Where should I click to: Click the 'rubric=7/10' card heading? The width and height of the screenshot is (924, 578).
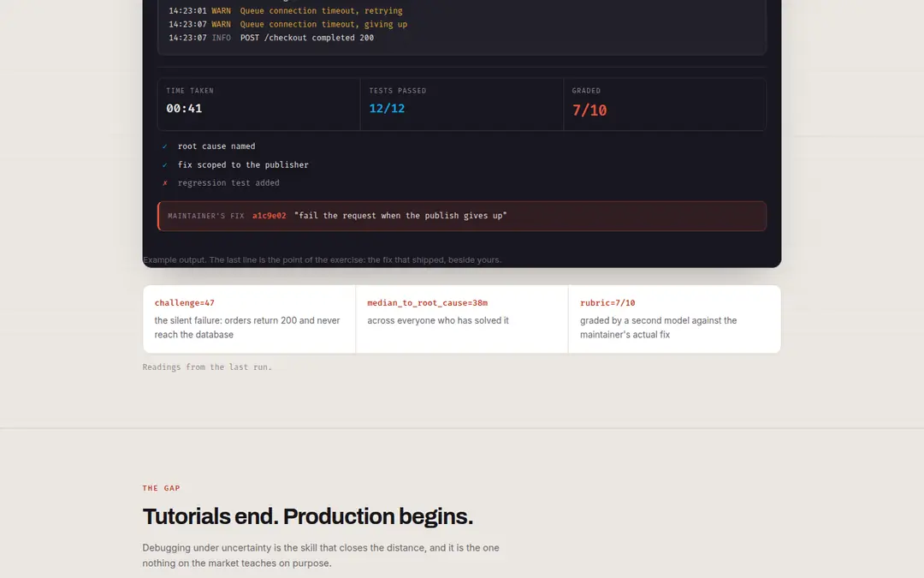(607, 302)
